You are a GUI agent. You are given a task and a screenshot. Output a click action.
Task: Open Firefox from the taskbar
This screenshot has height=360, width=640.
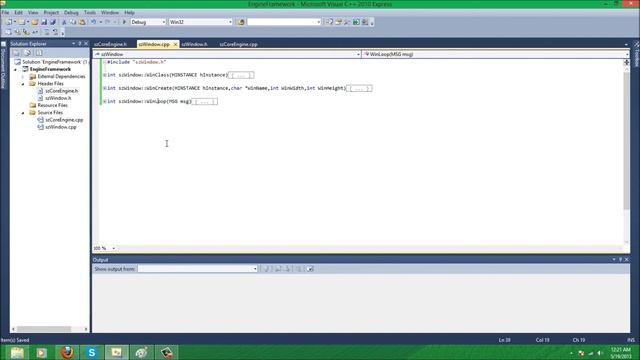coord(67,352)
